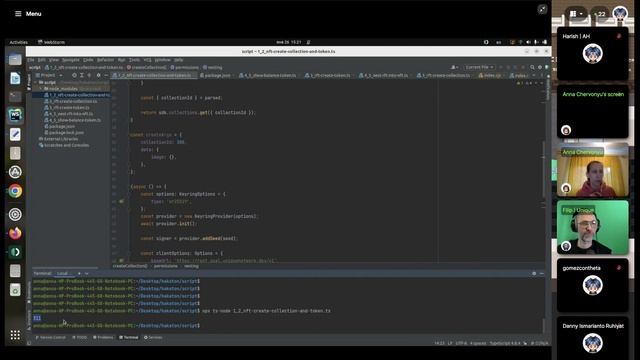Open Version Control tool window
The image size is (640, 360).
click(x=50, y=338)
